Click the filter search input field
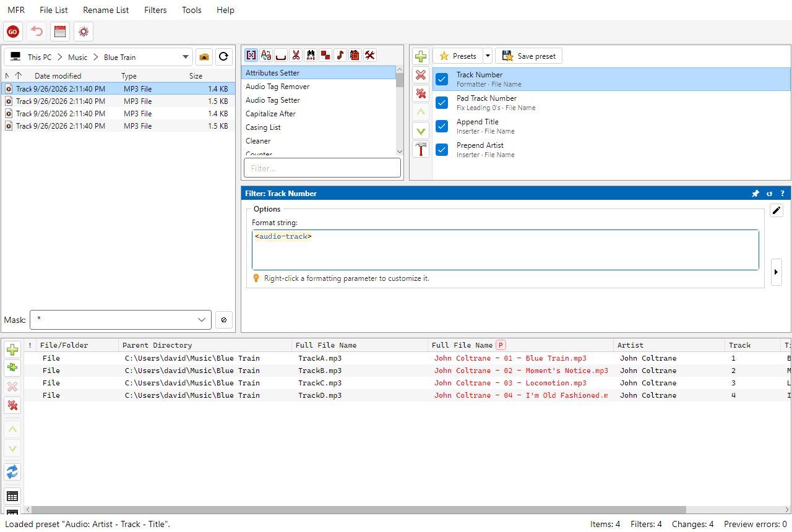Image resolution: width=792 pixels, height=532 pixels. [x=322, y=168]
